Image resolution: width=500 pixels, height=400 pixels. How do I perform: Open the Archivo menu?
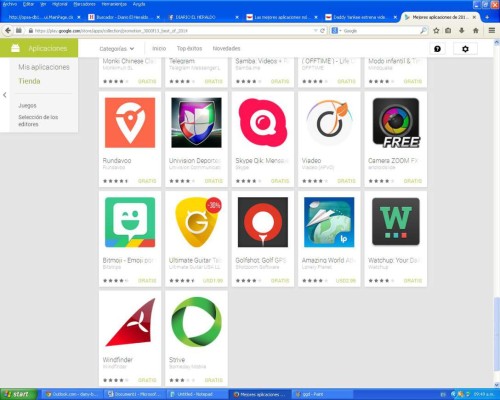click(10, 4)
